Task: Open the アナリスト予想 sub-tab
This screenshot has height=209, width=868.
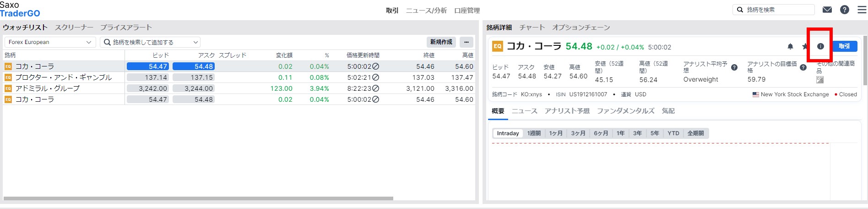Action: click(567, 111)
